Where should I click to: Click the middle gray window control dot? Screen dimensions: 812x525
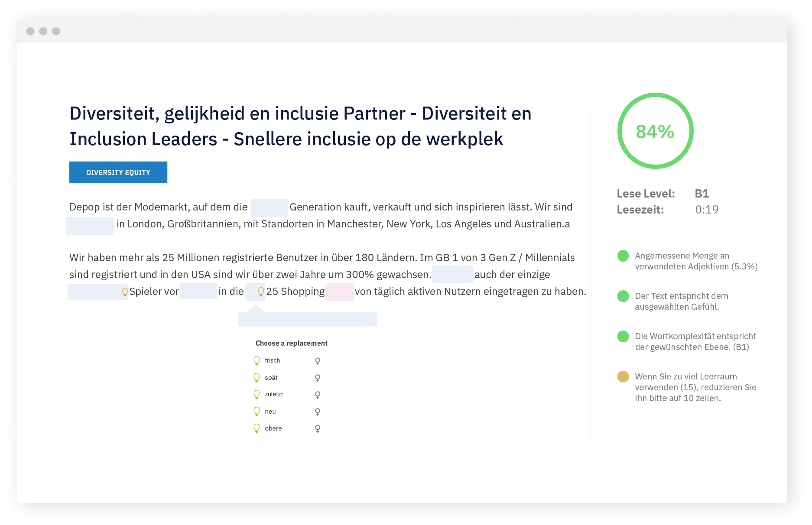point(43,31)
